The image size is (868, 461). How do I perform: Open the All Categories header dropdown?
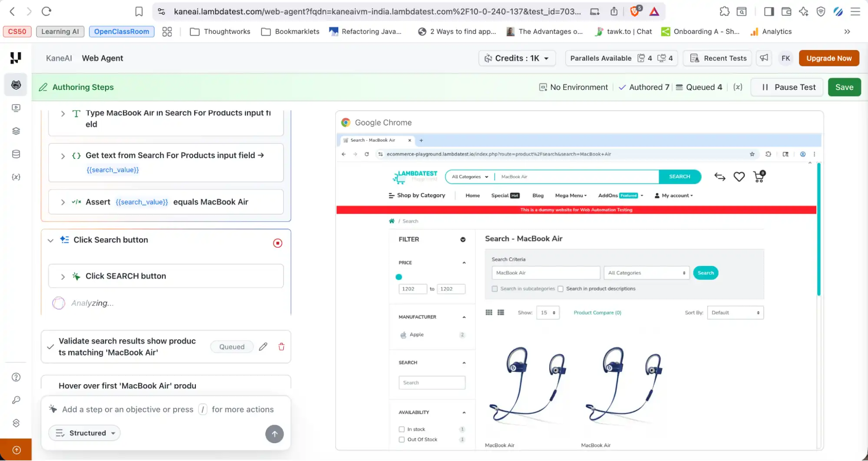coord(470,176)
